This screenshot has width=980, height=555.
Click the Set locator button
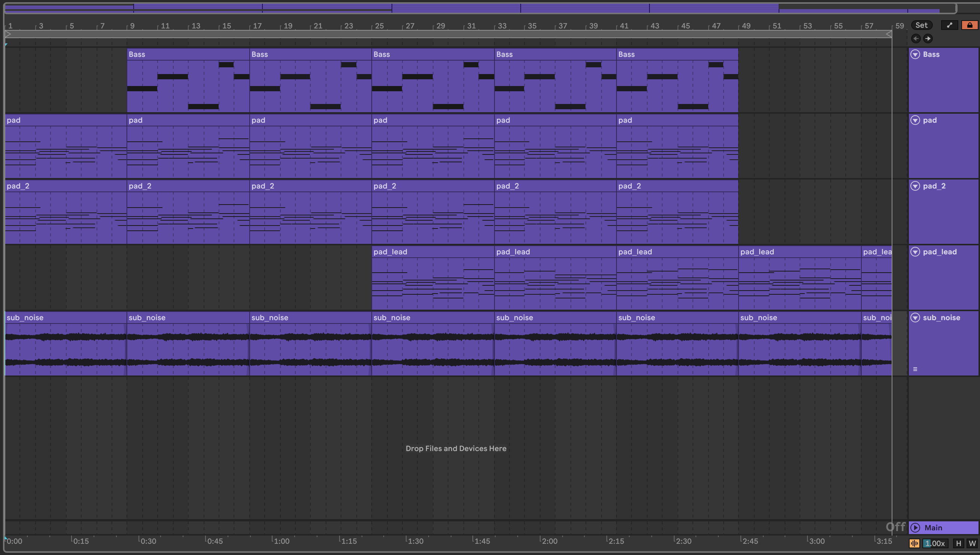point(921,25)
